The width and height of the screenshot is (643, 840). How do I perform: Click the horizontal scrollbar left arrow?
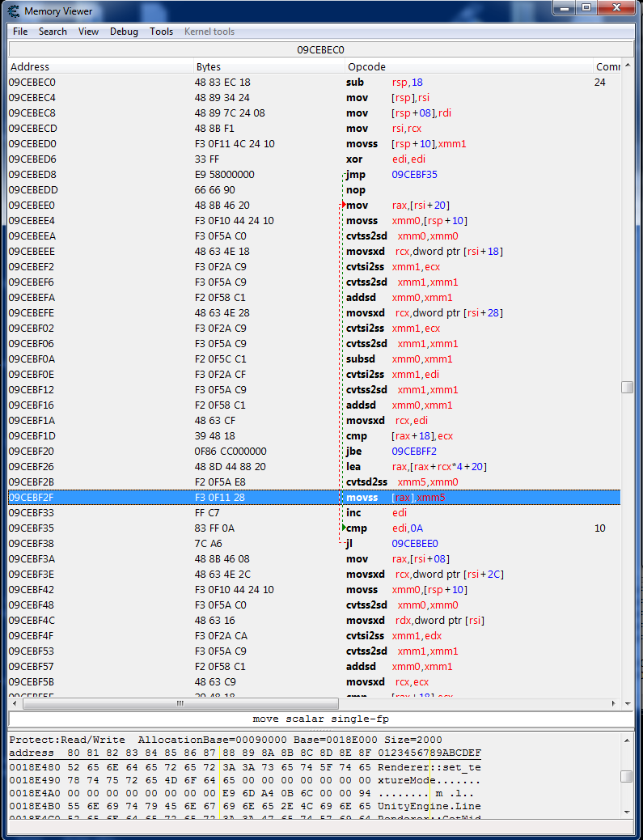tap(15, 703)
